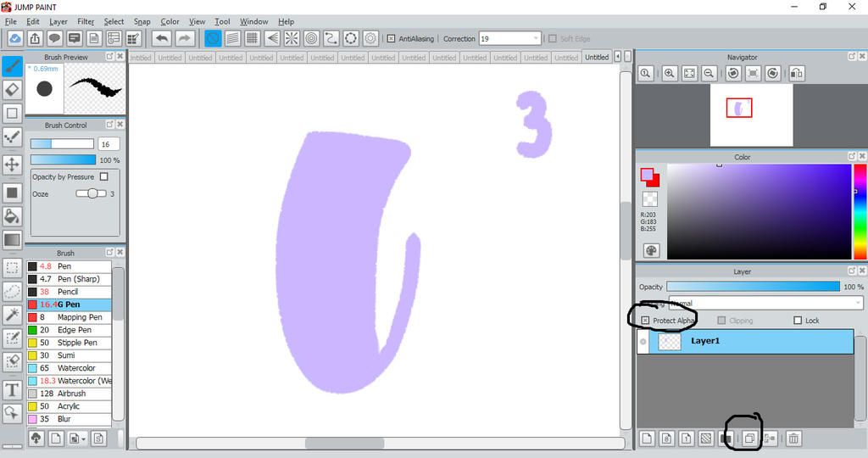
Task: Enable curve snap
Action: pos(331,38)
